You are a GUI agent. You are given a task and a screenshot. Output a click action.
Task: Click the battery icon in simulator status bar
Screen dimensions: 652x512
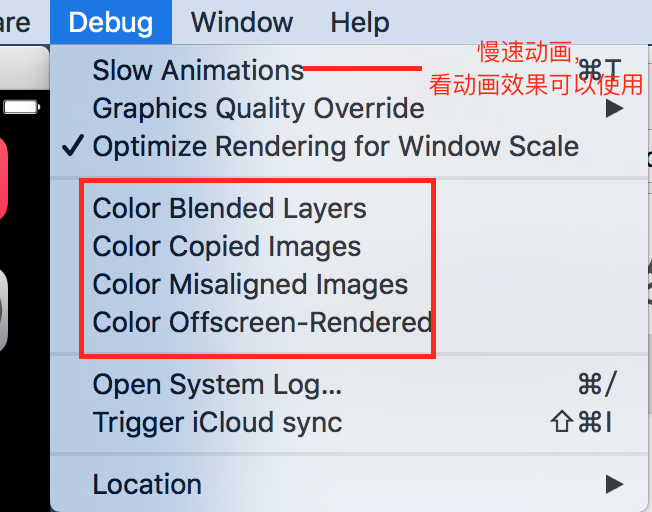[x=20, y=105]
